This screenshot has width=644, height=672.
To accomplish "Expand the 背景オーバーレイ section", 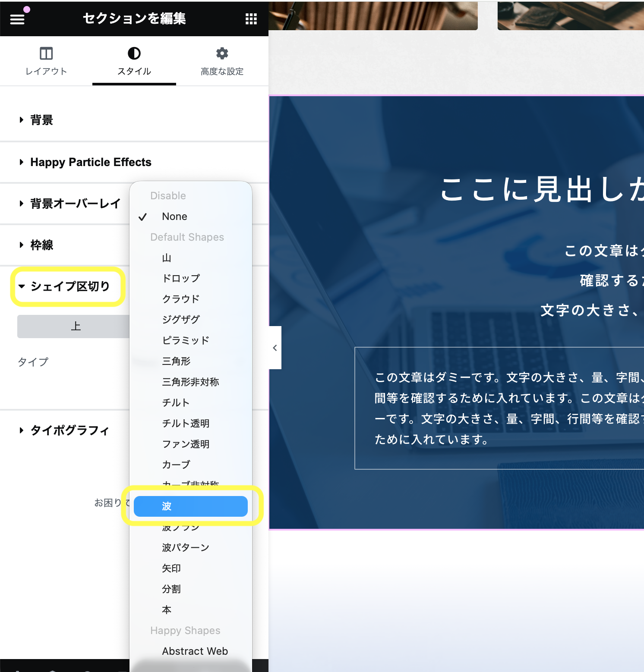I will (75, 204).
